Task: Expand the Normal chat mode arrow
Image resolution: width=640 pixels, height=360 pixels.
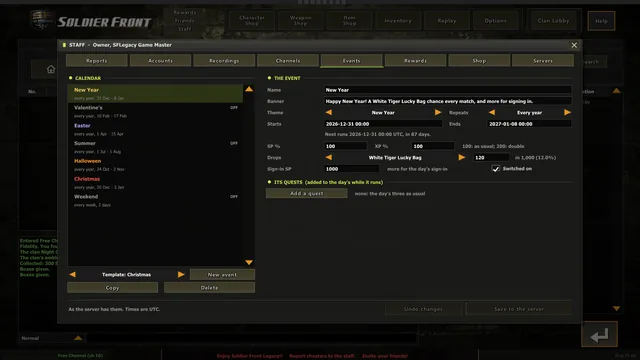Action: [x=78, y=338]
